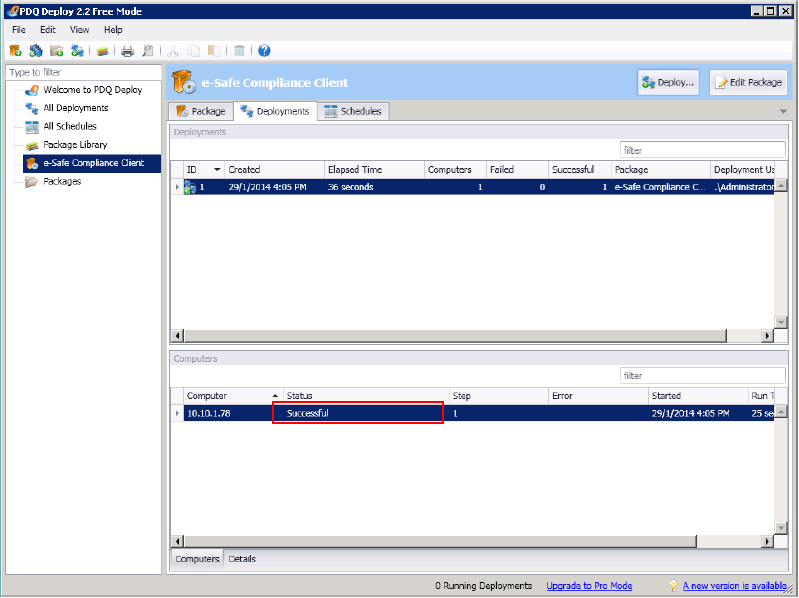Click the Deploy... button
Image resolution: width=799 pixels, height=598 pixels.
pyautogui.click(x=668, y=83)
